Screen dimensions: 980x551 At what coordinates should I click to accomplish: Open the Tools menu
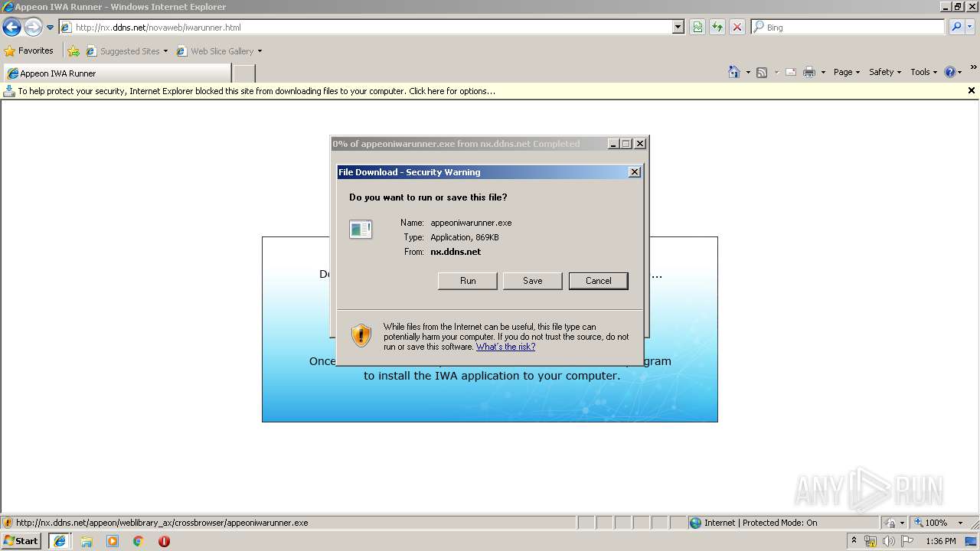[923, 72]
